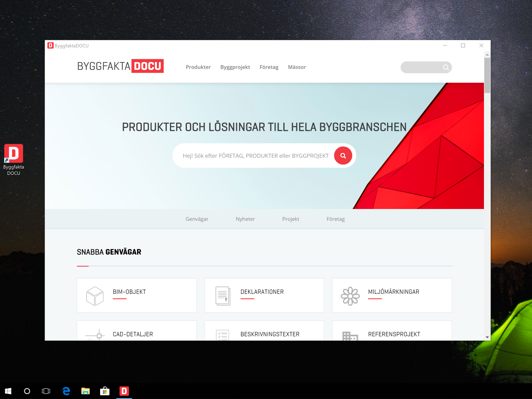Switch to the Projekt tab
532x399 pixels.
pyautogui.click(x=291, y=219)
